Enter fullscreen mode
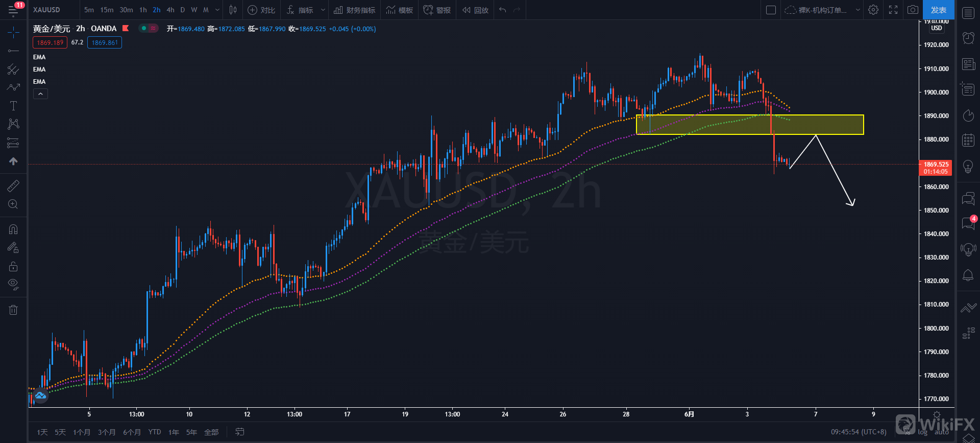Screen dimensions: 980x443 893,10
